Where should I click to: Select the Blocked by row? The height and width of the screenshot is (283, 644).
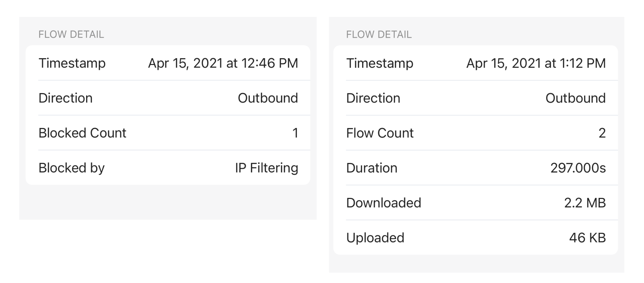pos(168,168)
